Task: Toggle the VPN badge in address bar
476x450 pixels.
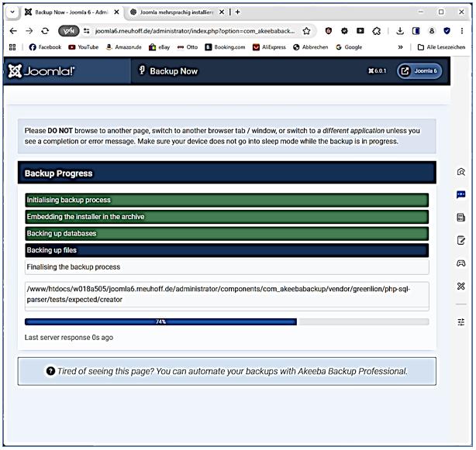Action: point(69,31)
